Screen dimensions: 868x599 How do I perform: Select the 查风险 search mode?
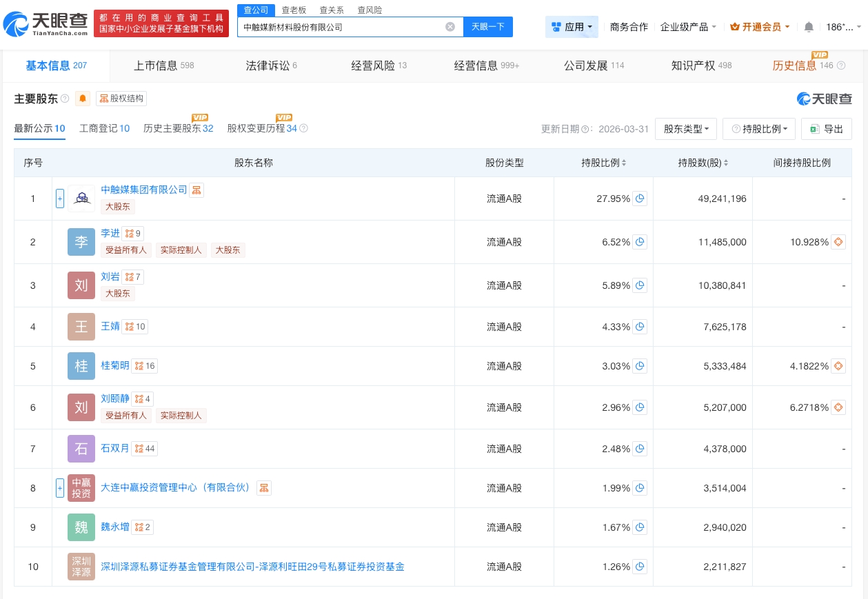coord(370,10)
